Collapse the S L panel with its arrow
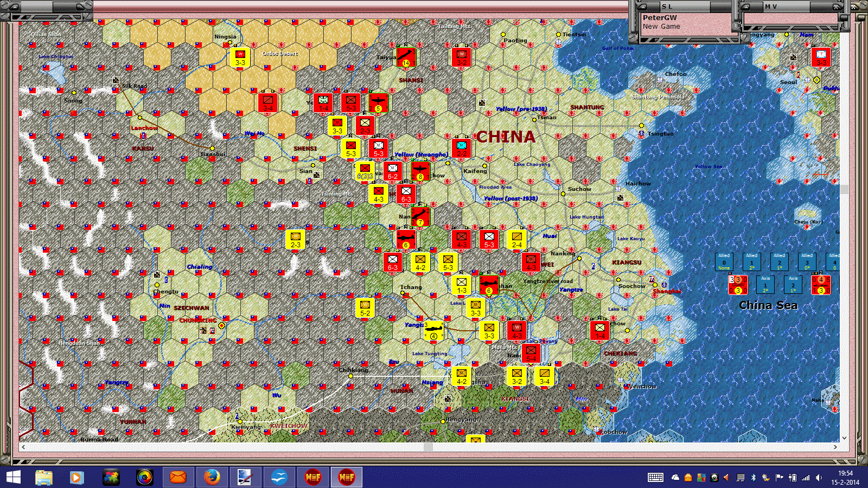 (x=642, y=7)
